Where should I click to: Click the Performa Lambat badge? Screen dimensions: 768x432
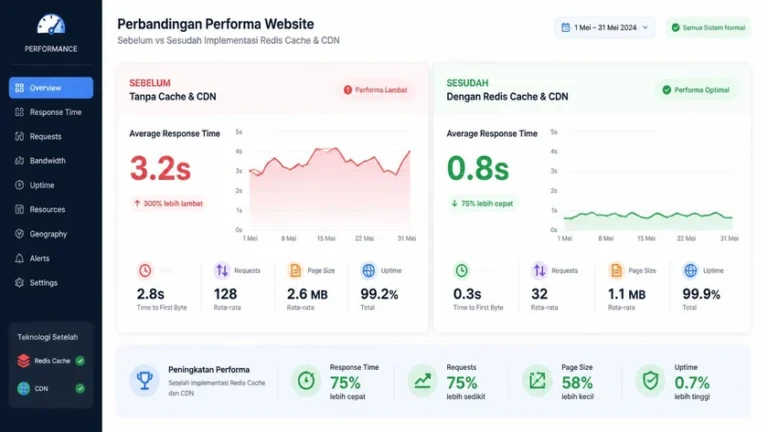click(x=376, y=90)
